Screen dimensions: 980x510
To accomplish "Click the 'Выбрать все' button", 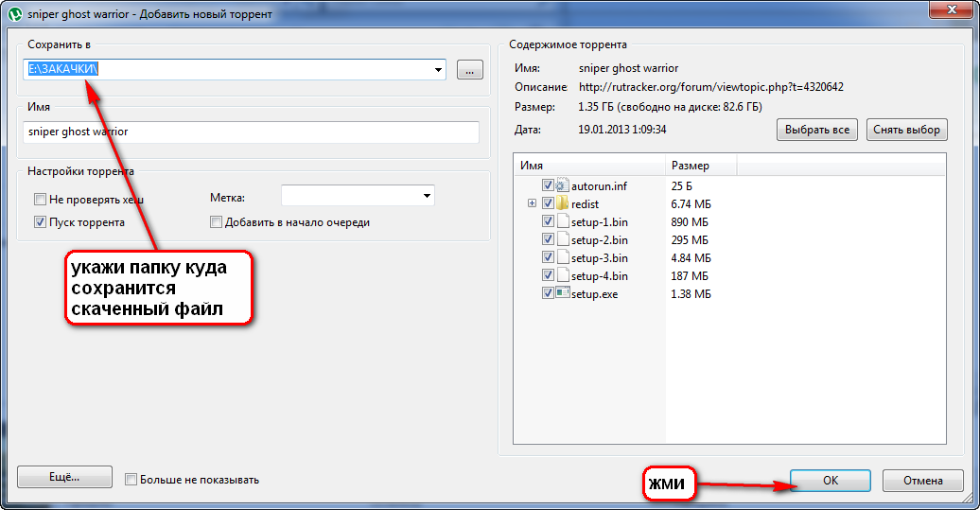I will [817, 130].
